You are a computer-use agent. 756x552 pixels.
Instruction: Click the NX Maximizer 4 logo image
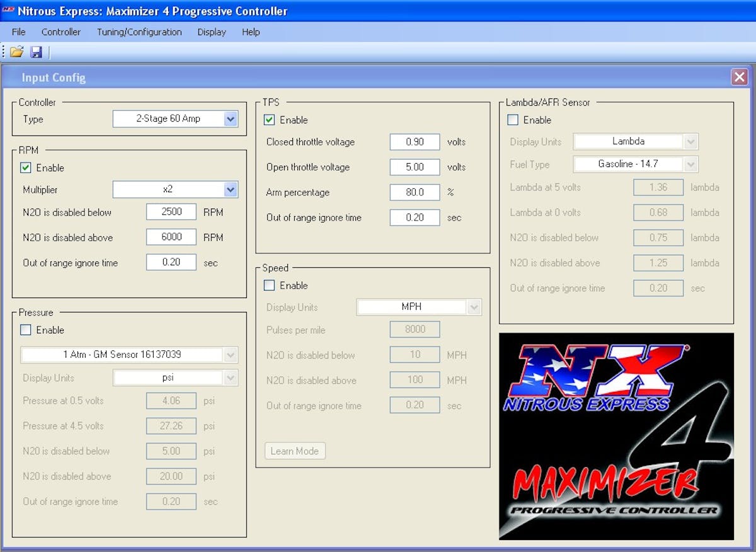[x=616, y=436]
